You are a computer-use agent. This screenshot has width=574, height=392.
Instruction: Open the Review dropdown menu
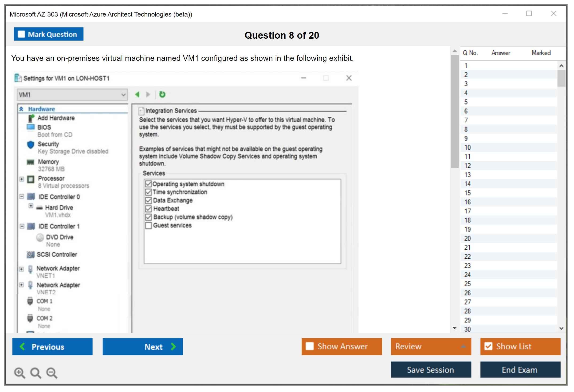tap(431, 346)
